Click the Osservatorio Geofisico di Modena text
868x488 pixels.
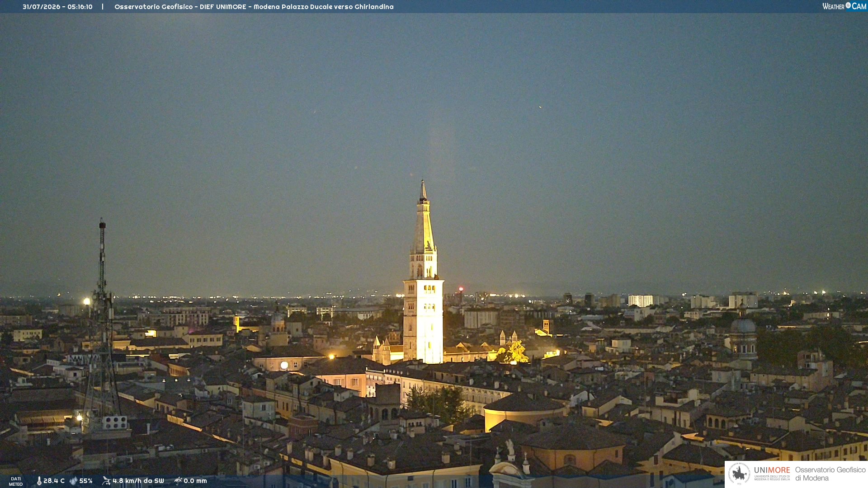click(x=830, y=474)
